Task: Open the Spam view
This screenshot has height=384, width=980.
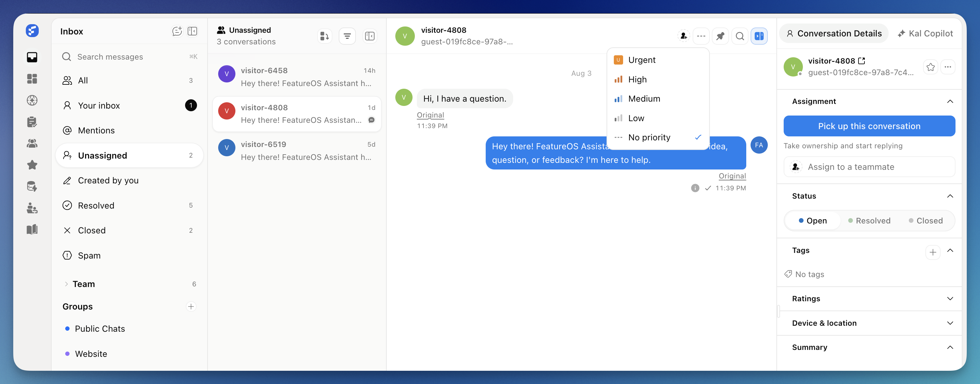Action: click(x=129, y=256)
